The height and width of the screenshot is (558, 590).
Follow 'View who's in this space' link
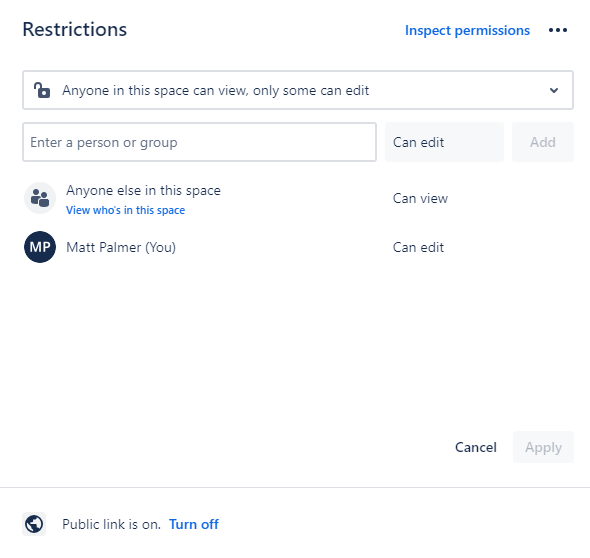[125, 210]
